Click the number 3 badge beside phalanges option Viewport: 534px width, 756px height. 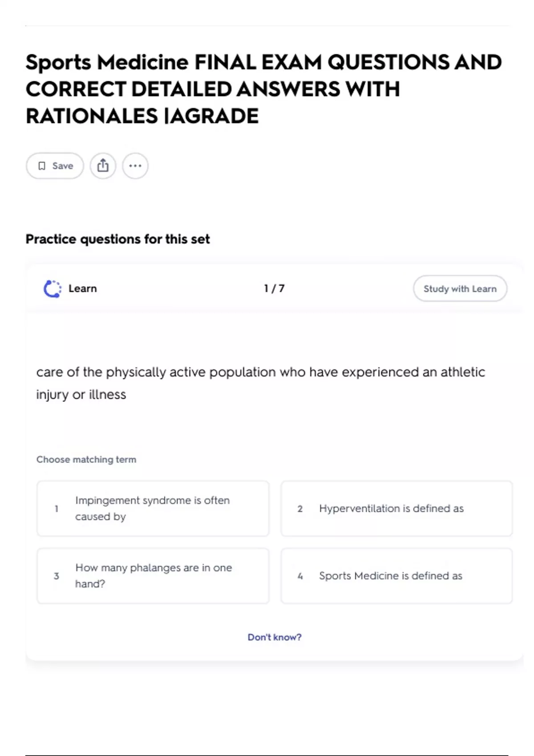pos(57,576)
